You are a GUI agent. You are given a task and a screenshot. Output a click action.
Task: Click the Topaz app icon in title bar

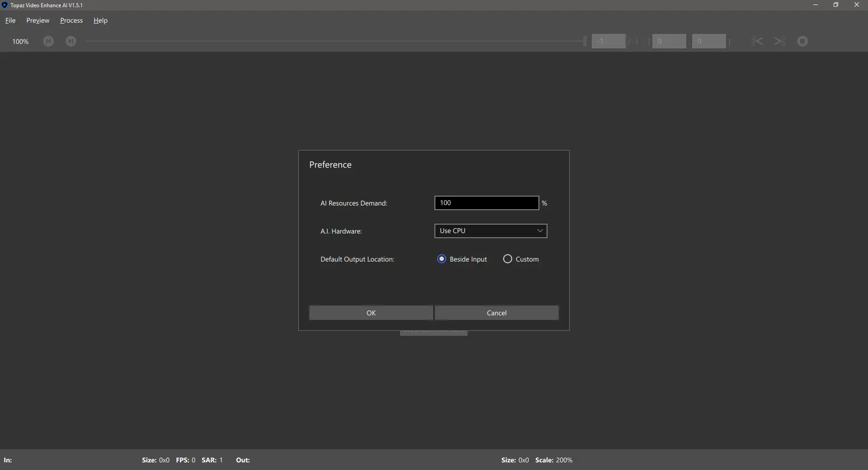pos(5,5)
